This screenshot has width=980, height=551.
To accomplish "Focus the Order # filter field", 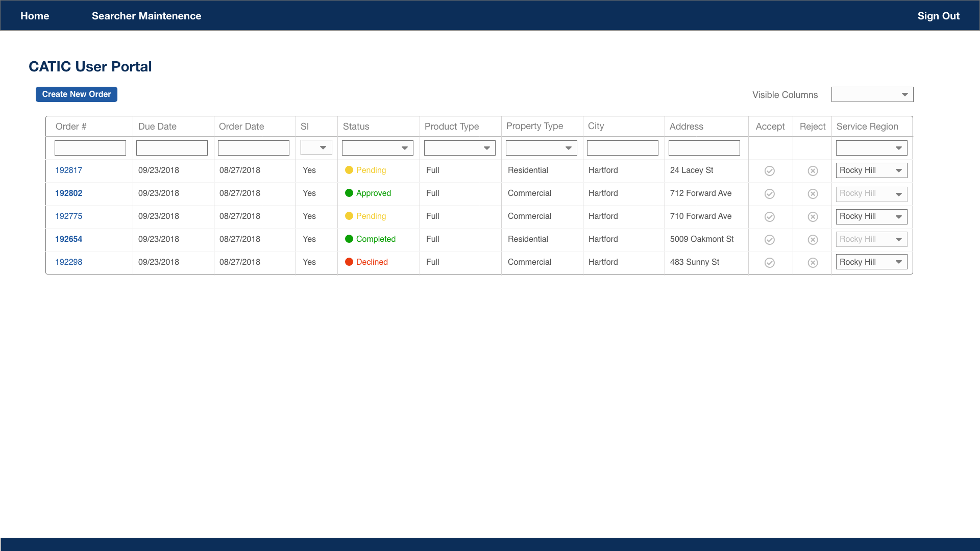I will [x=90, y=148].
